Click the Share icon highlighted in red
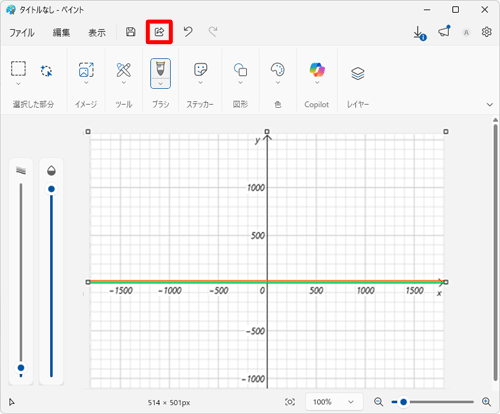This screenshot has width=500, height=414. click(x=159, y=32)
